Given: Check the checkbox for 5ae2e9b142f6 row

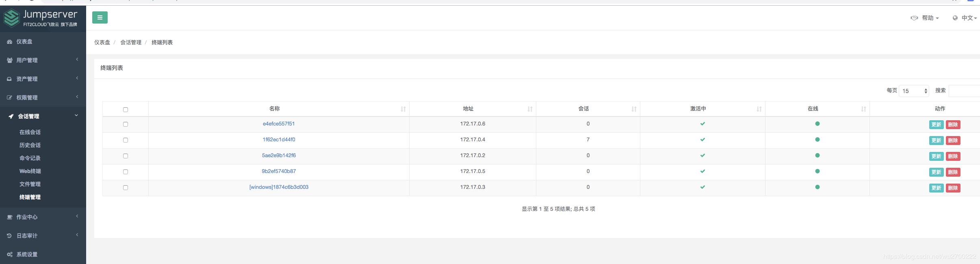Looking at the screenshot, I should click(126, 156).
